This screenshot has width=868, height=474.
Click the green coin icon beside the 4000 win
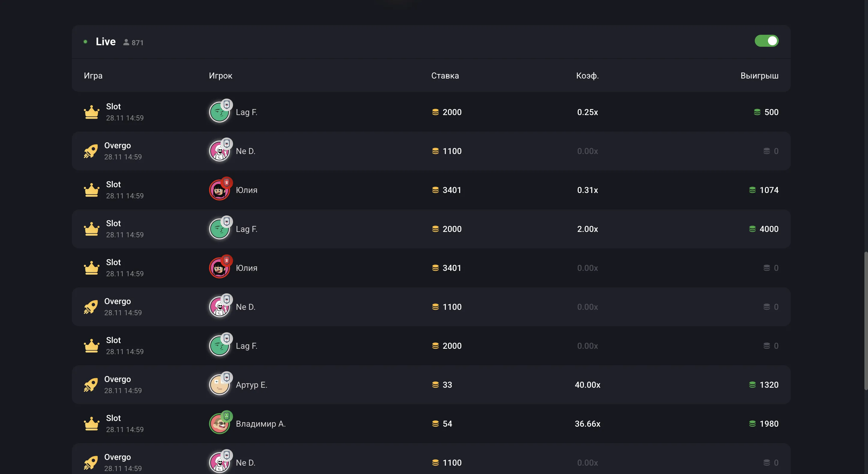752,229
